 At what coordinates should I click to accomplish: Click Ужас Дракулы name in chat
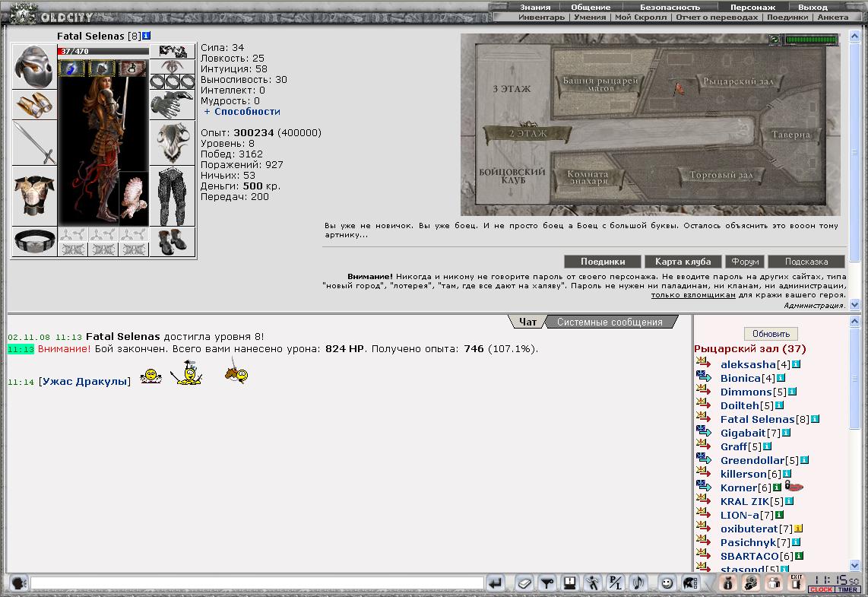point(84,381)
